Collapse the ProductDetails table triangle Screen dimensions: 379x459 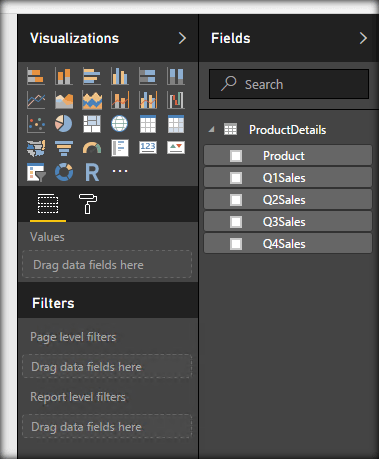point(211,129)
